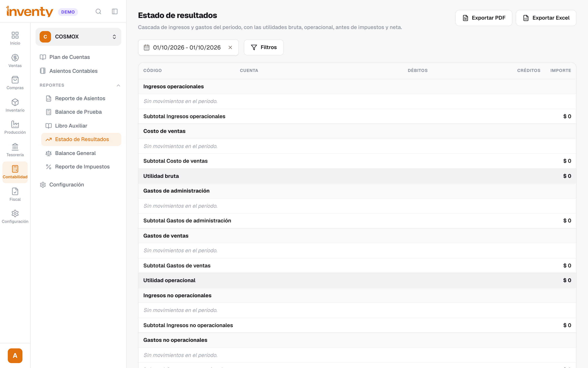Open the Inventario module
The width and height of the screenshot is (588, 368).
coord(15,105)
